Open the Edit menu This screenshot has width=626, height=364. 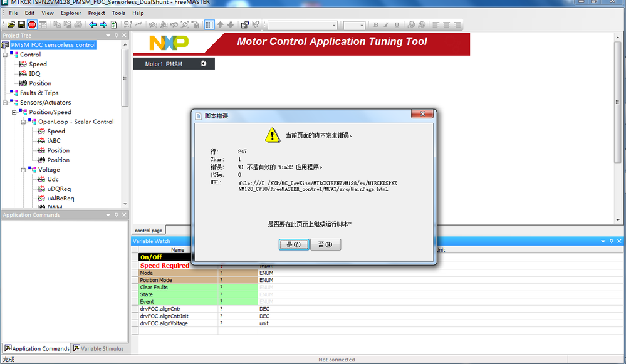point(29,13)
